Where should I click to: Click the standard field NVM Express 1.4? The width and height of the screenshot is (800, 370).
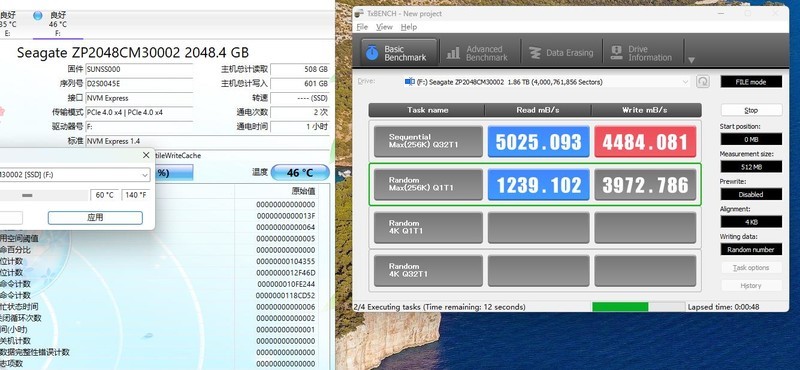(x=207, y=141)
